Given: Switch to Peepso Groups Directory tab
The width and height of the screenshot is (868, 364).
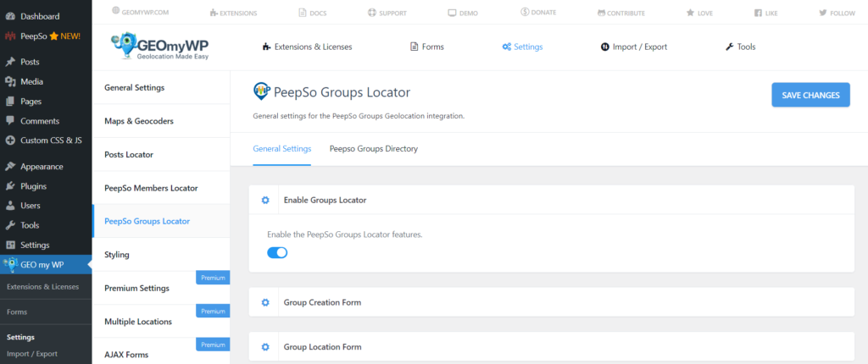Looking at the screenshot, I should point(374,149).
